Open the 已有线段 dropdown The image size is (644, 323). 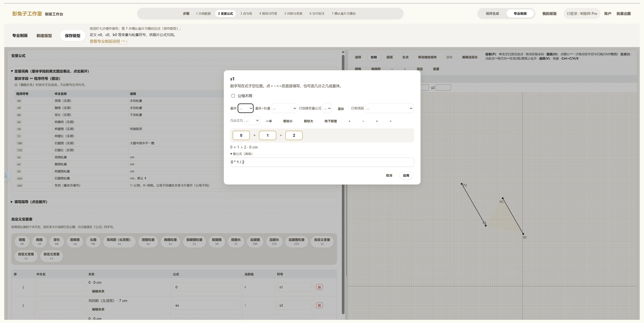(x=389, y=108)
